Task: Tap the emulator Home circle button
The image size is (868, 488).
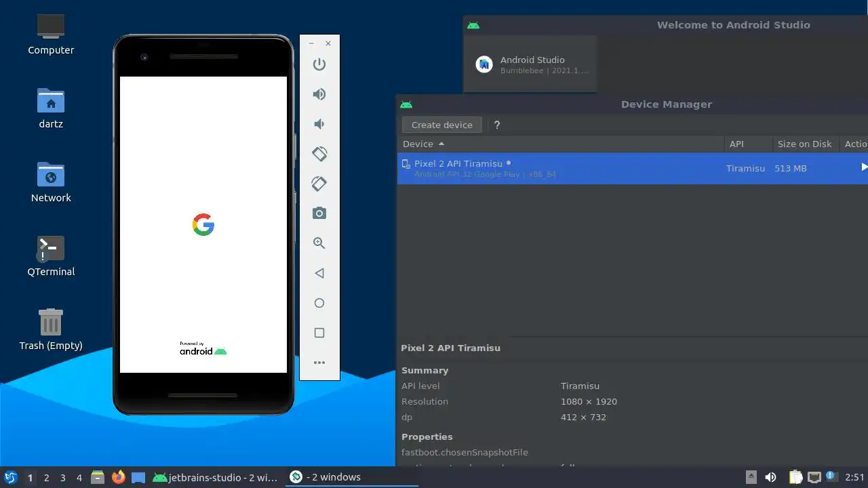Action: (x=319, y=303)
